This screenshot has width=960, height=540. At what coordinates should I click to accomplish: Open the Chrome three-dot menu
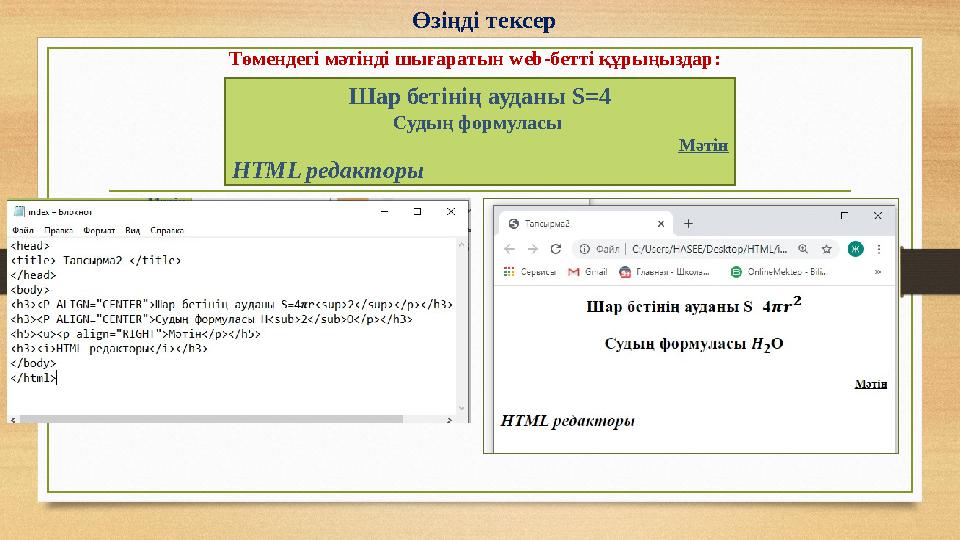pos(879,249)
